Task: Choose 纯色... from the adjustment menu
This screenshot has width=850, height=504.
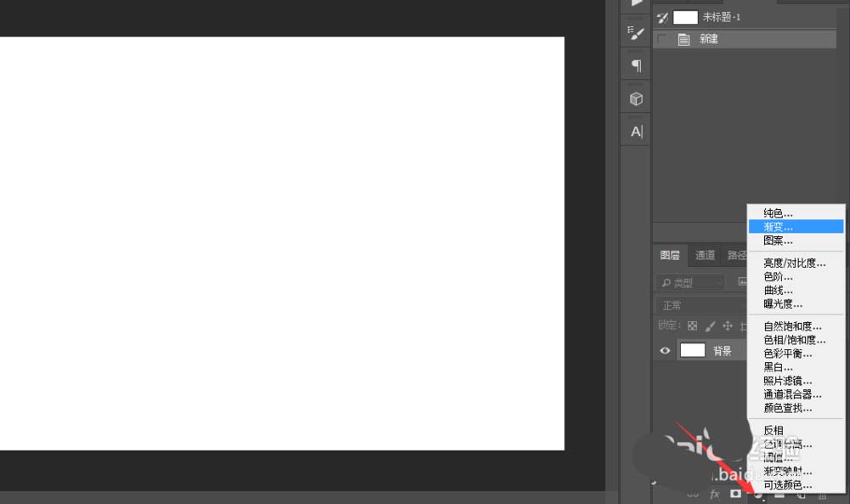Action: point(796,213)
